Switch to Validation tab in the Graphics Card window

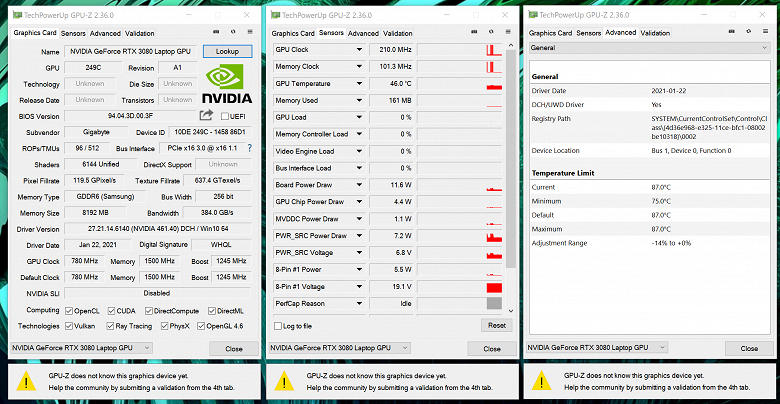(139, 34)
